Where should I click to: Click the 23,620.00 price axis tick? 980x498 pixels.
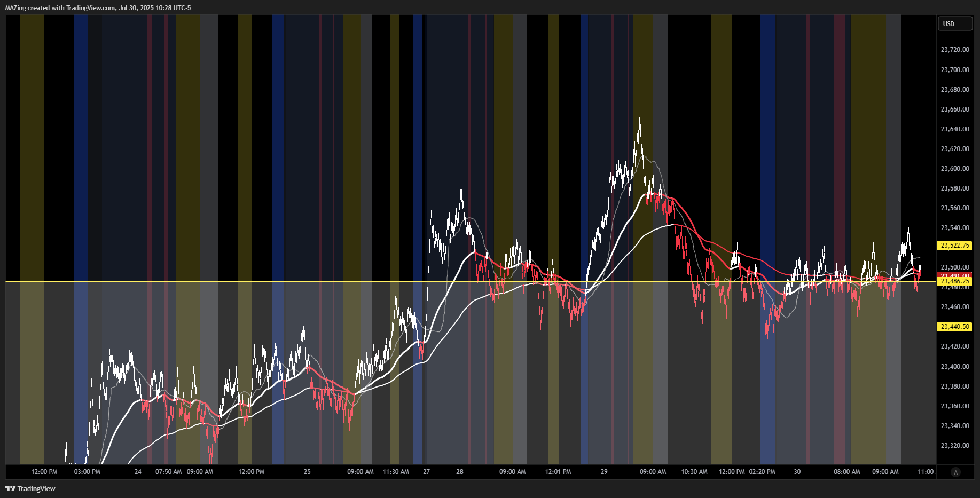pos(955,148)
